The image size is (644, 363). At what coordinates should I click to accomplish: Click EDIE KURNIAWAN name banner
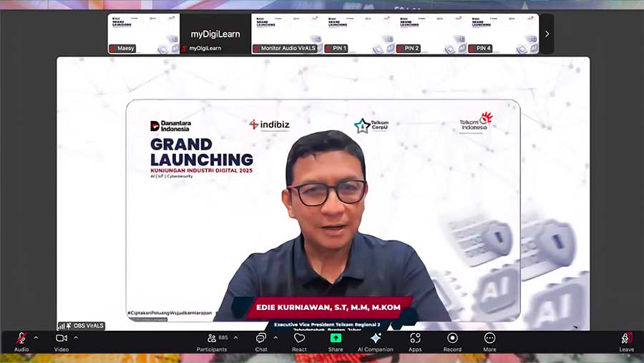pyautogui.click(x=328, y=307)
